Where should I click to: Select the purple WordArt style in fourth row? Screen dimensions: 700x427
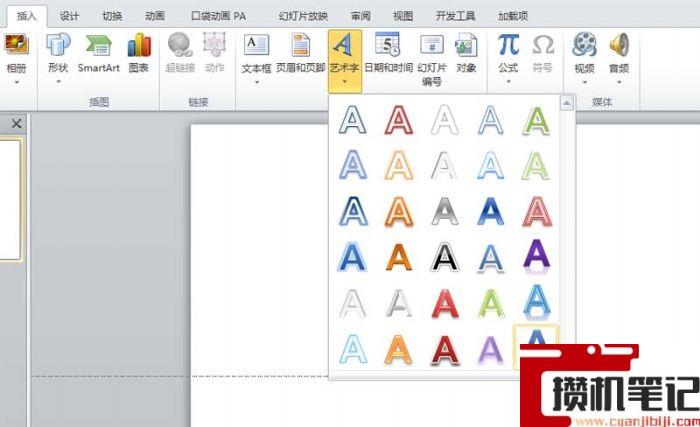click(536, 258)
